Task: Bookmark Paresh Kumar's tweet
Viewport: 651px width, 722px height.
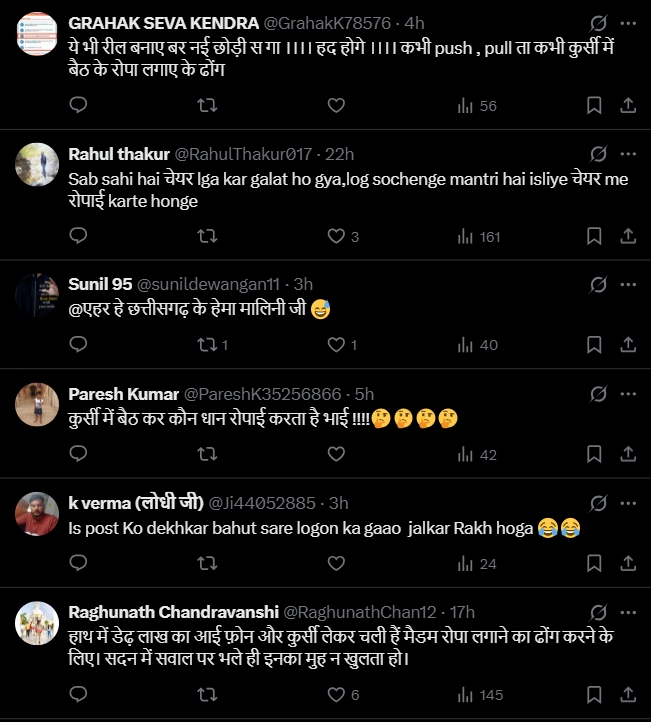Action: [x=593, y=454]
